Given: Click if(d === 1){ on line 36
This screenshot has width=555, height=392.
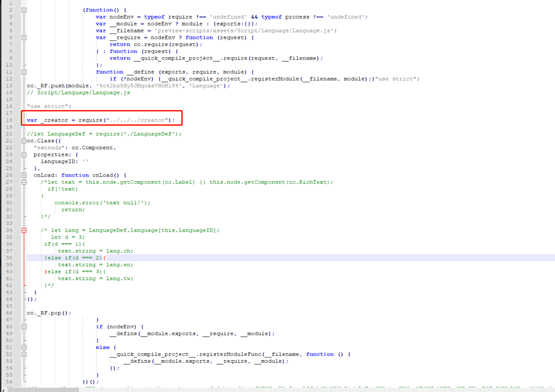Looking at the screenshot, I should [x=64, y=244].
